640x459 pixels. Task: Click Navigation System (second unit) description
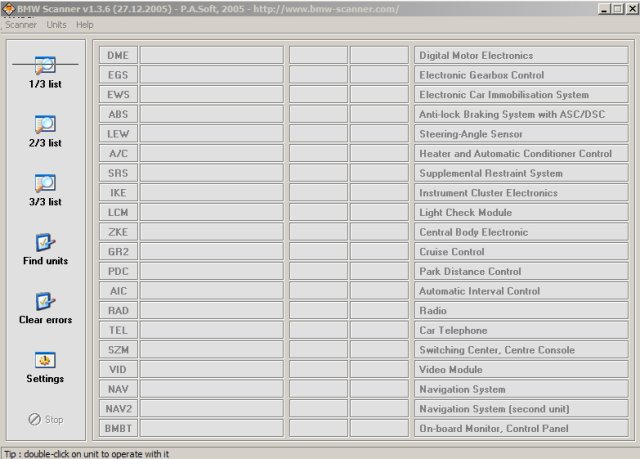pos(521,408)
